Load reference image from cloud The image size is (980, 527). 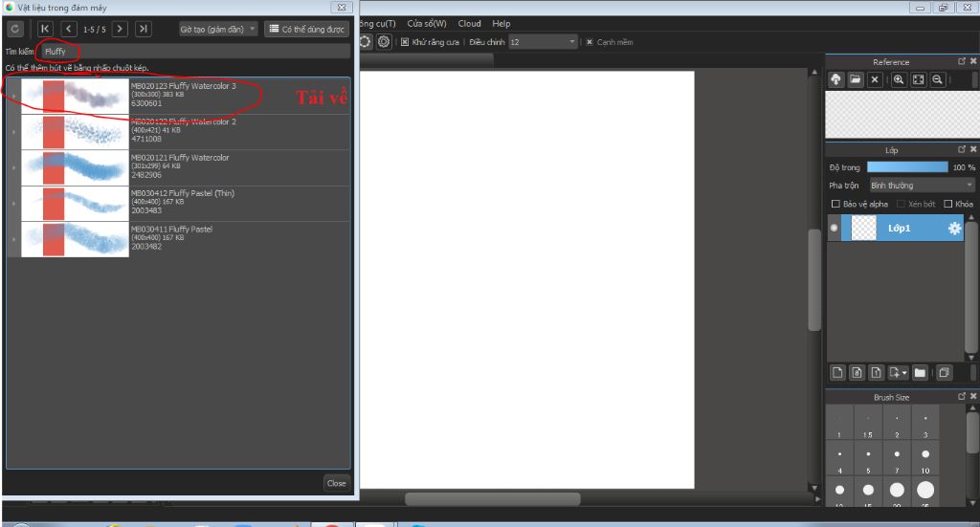(x=835, y=79)
